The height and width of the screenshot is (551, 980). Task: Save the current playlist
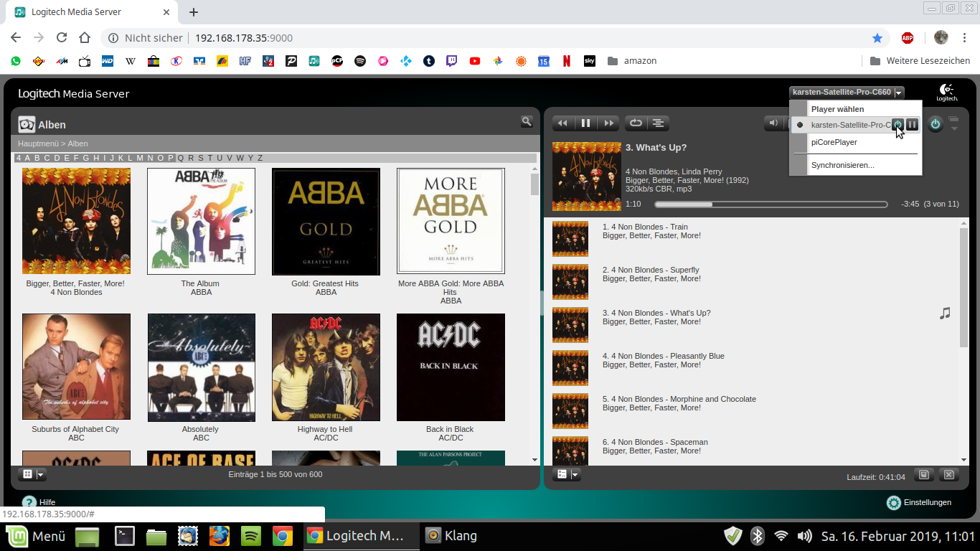[925, 474]
